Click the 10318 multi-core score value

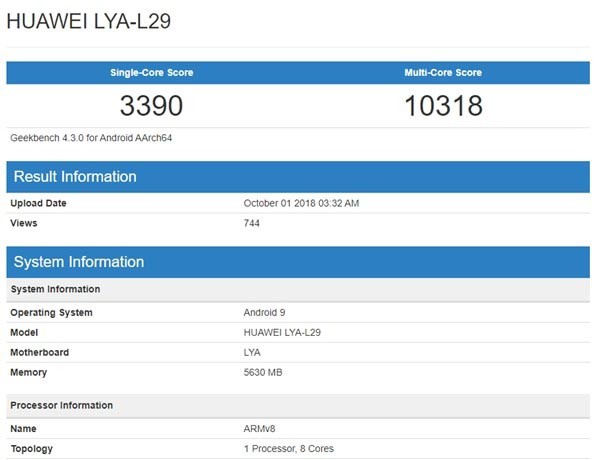tap(444, 105)
